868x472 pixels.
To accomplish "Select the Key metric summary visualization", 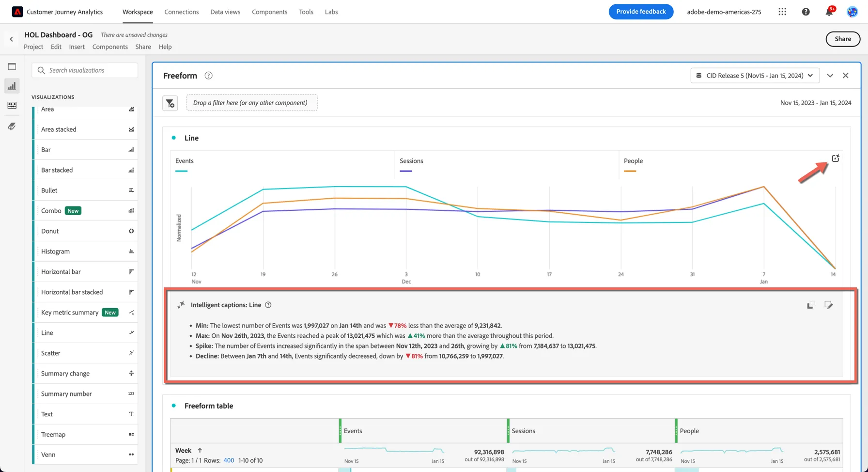I will point(86,313).
